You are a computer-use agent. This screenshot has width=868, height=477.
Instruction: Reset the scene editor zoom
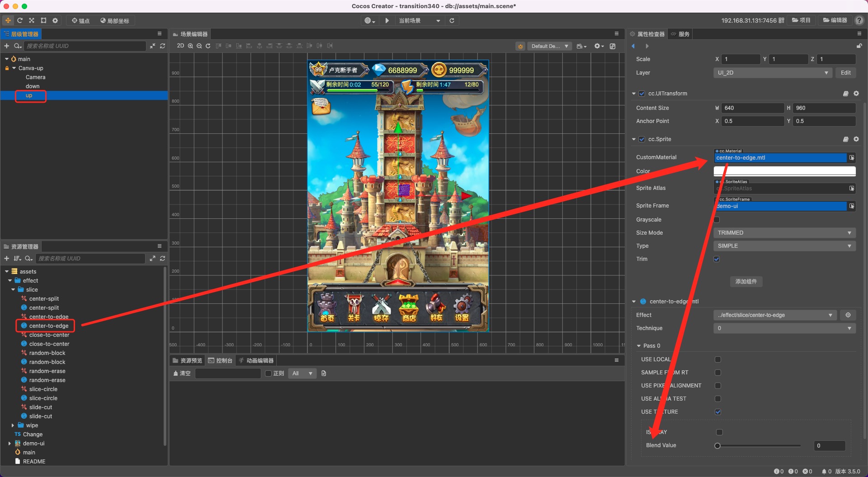point(208,46)
